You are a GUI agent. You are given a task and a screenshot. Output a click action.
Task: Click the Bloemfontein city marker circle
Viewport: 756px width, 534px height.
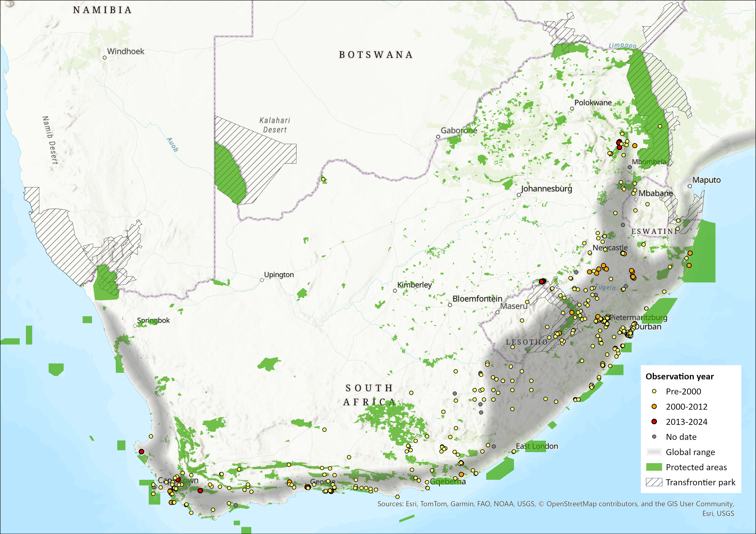[x=450, y=305]
